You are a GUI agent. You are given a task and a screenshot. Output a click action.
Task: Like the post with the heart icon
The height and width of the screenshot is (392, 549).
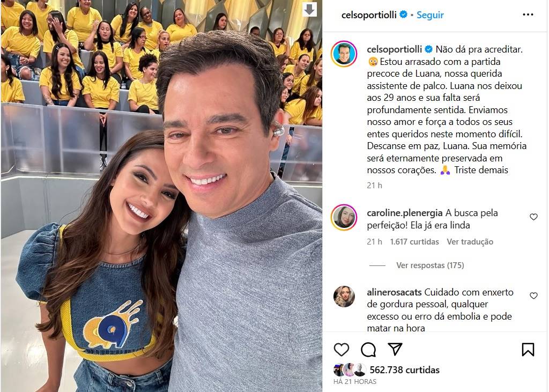342,350
